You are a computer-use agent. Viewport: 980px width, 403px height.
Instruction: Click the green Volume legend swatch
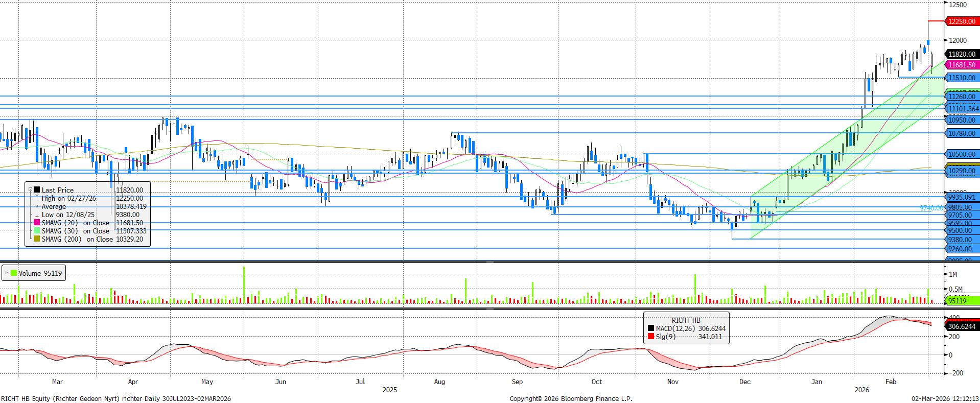[x=14, y=273]
